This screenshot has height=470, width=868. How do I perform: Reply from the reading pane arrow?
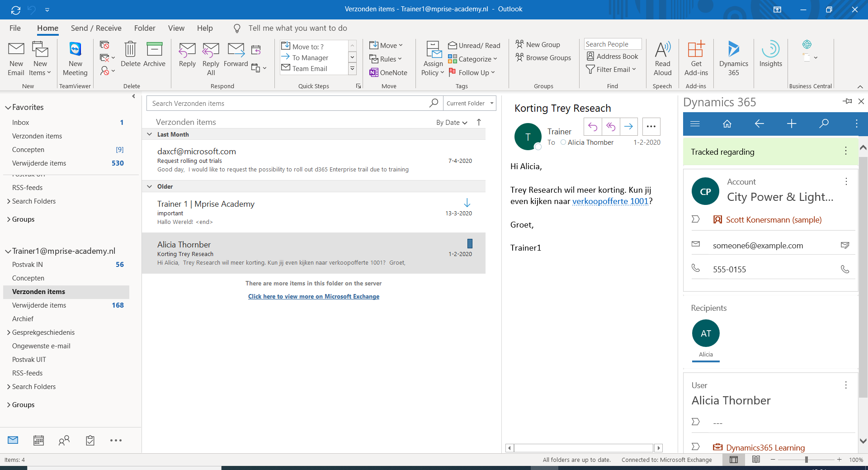[593, 127]
